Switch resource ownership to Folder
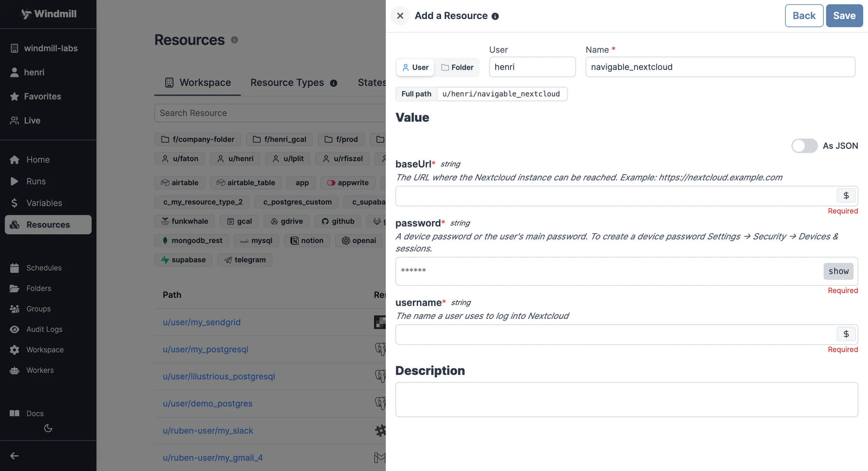 pos(457,67)
